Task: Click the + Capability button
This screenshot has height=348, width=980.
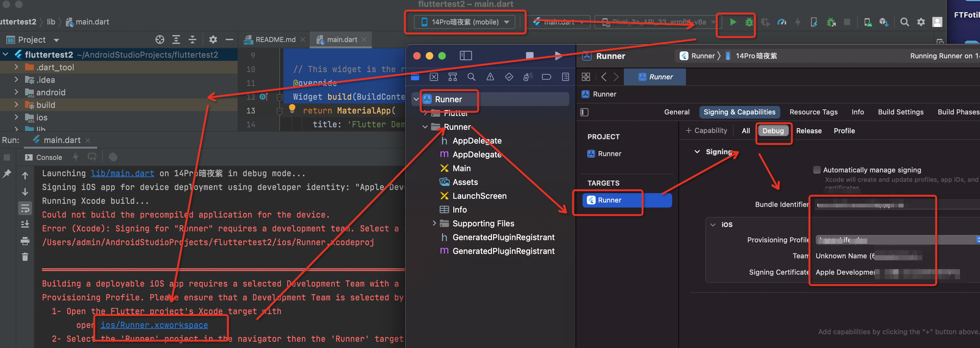Action: tap(706, 131)
